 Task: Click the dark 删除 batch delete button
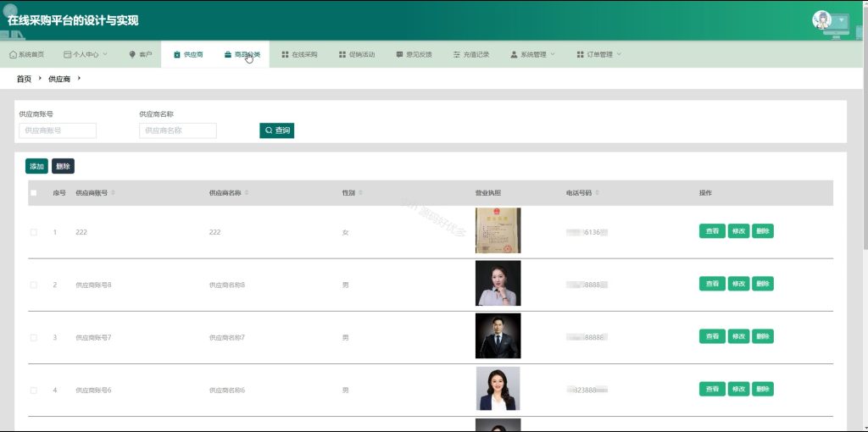[63, 166]
